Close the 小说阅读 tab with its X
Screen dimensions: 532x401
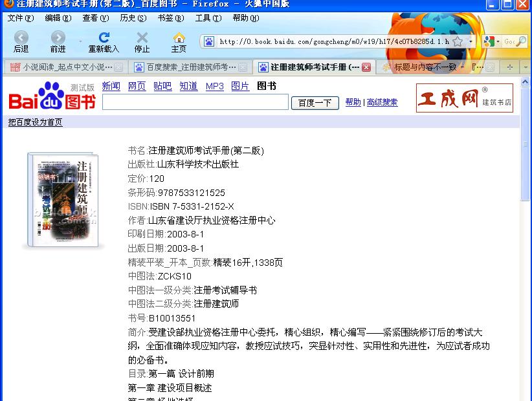[118, 67]
